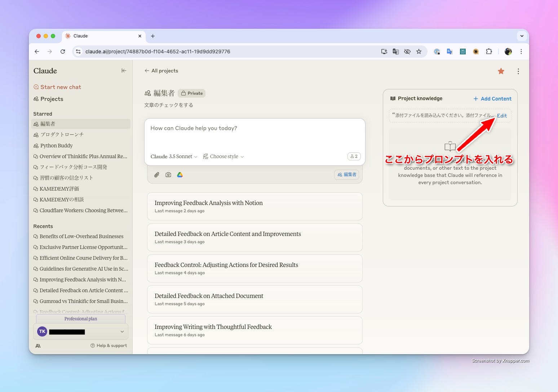The height and width of the screenshot is (392, 558).
Task: Open the Python Buddy project
Action: click(81, 146)
